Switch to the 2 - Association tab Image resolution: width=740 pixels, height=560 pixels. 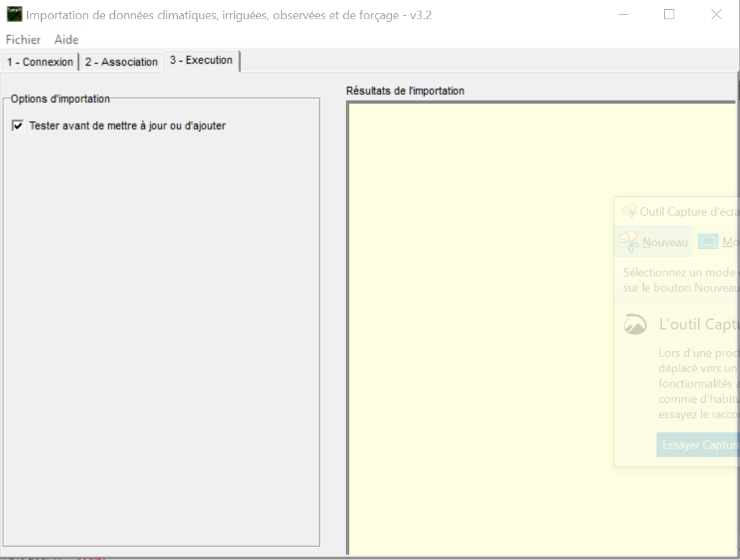tap(122, 62)
